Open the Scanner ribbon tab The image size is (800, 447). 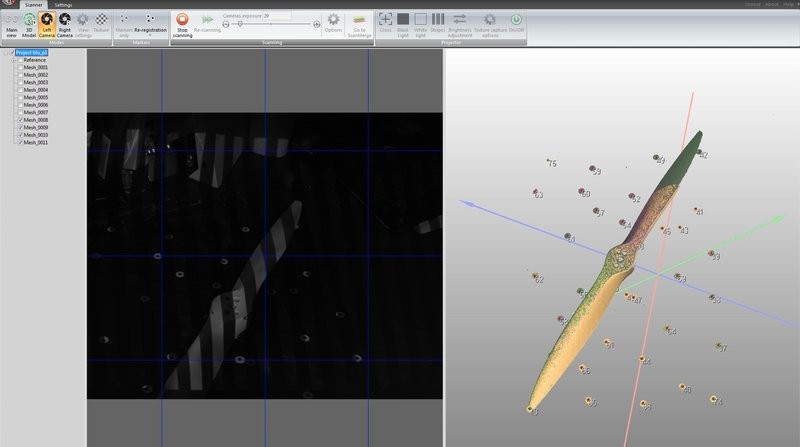click(34, 5)
